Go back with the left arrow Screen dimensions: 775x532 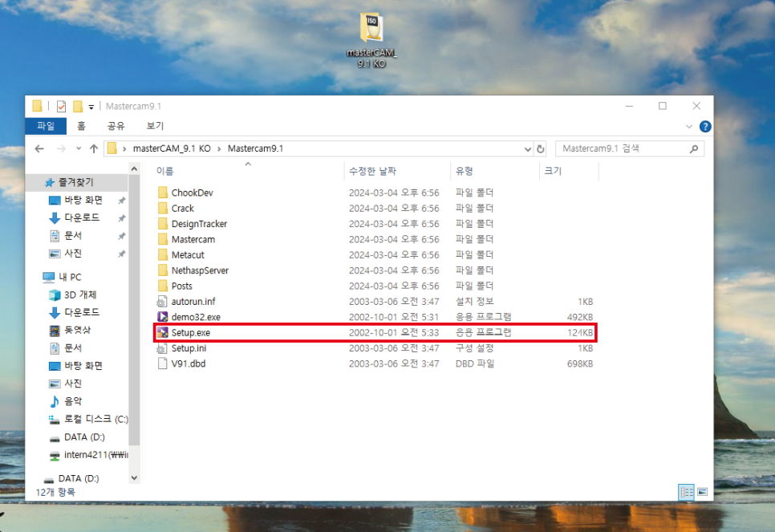tap(39, 148)
